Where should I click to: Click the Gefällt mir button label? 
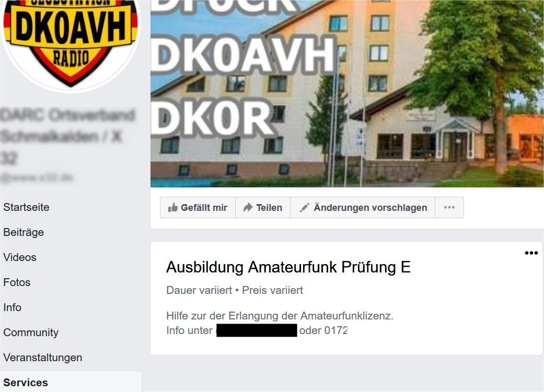(204, 208)
